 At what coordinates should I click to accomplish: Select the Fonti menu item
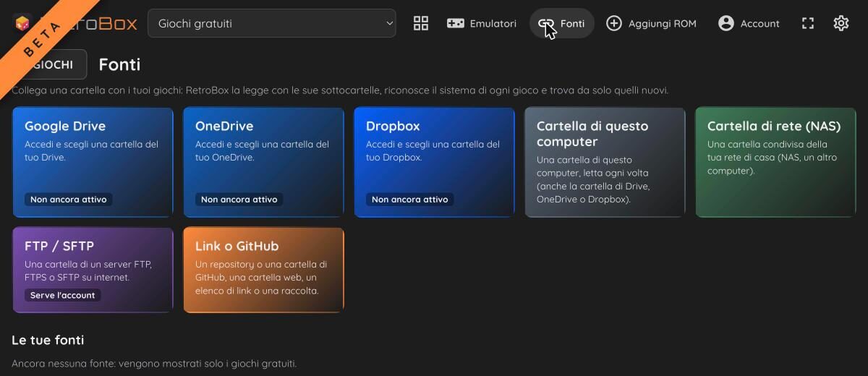click(x=562, y=23)
